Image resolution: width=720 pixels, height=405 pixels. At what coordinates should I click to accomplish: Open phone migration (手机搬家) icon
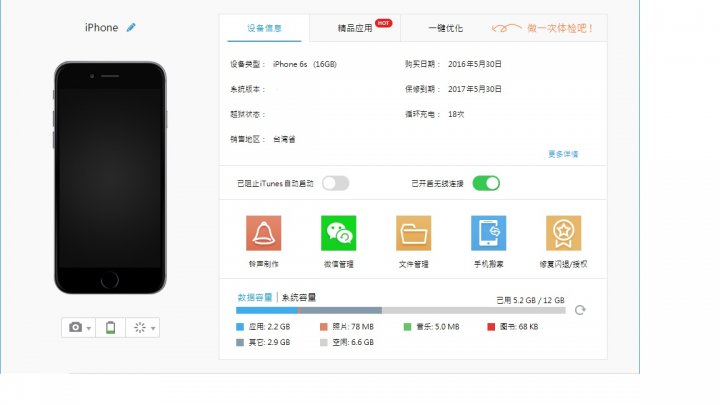(489, 233)
